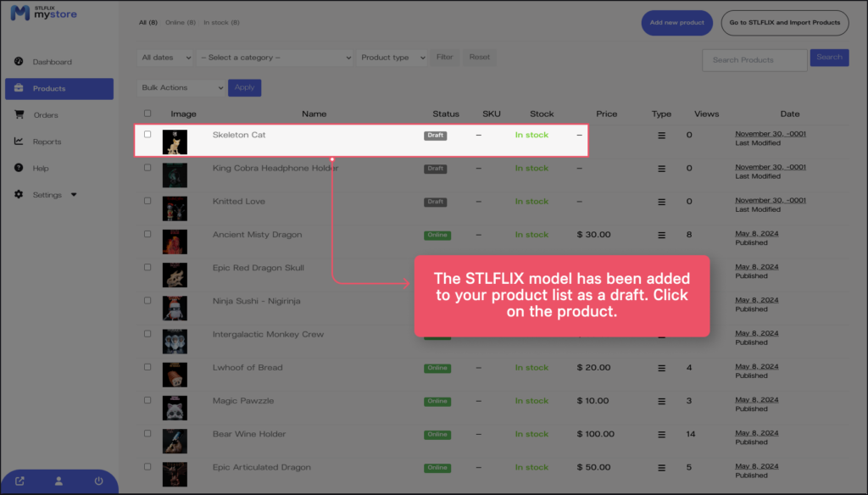This screenshot has height=495, width=868.
Task: Expand the Select a category dropdown
Action: point(274,58)
